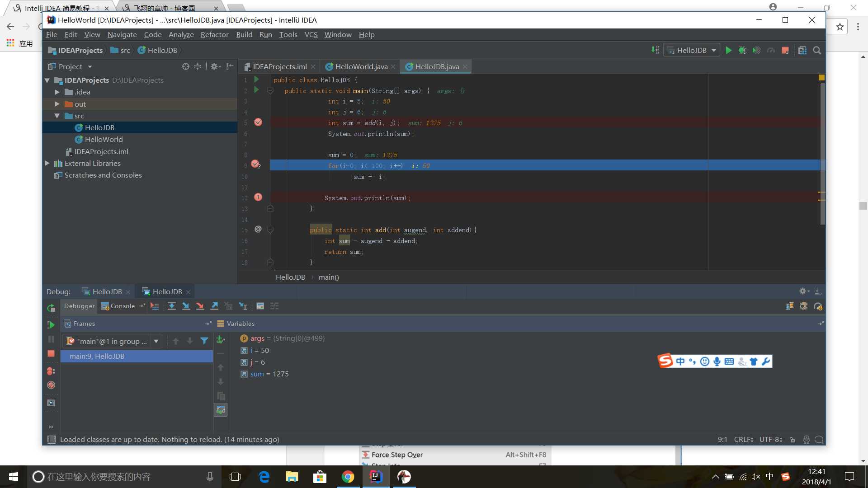The width and height of the screenshot is (868, 488).
Task: Open the HelloJDB run configuration dropdown
Action: coord(692,51)
